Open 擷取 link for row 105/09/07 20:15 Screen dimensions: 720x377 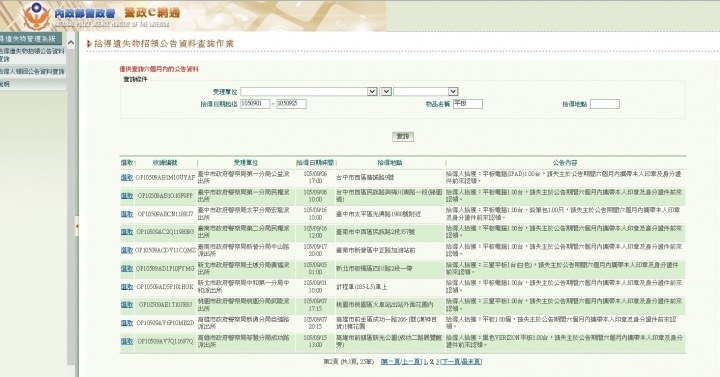[x=127, y=323]
